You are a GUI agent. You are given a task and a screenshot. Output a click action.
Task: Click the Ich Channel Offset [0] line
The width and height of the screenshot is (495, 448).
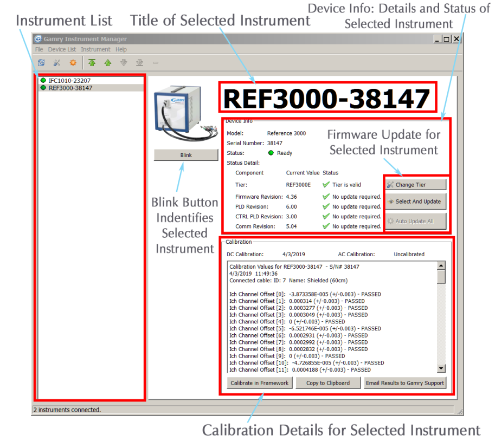[305, 294]
